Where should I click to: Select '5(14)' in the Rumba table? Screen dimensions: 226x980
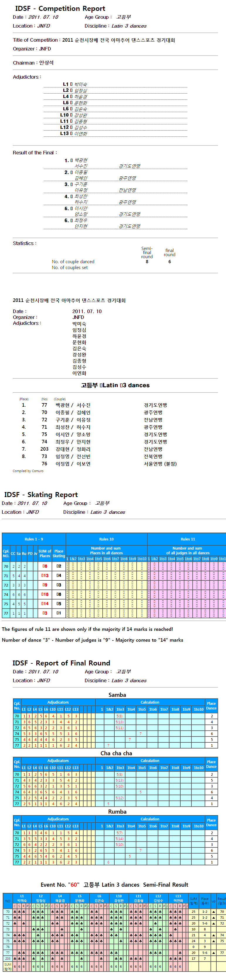pos(120,839)
